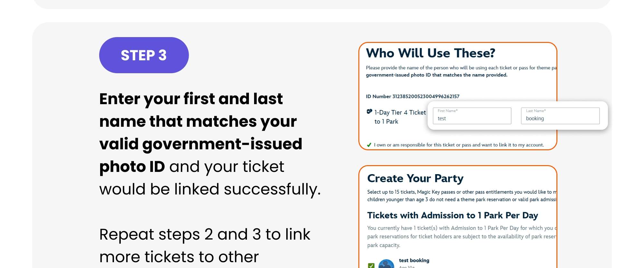
Task: Click the green checkmark next to the ownership statement
Action: point(369,145)
